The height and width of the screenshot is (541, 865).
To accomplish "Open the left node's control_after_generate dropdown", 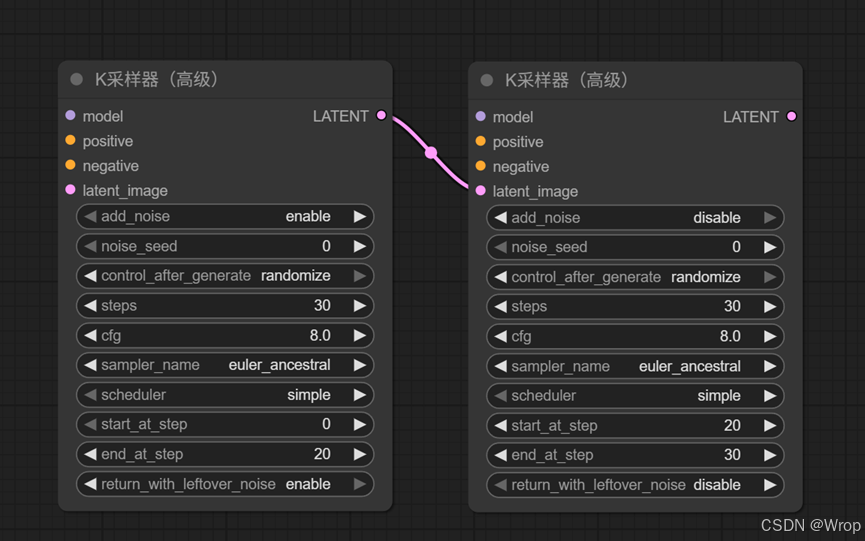I will point(225,276).
